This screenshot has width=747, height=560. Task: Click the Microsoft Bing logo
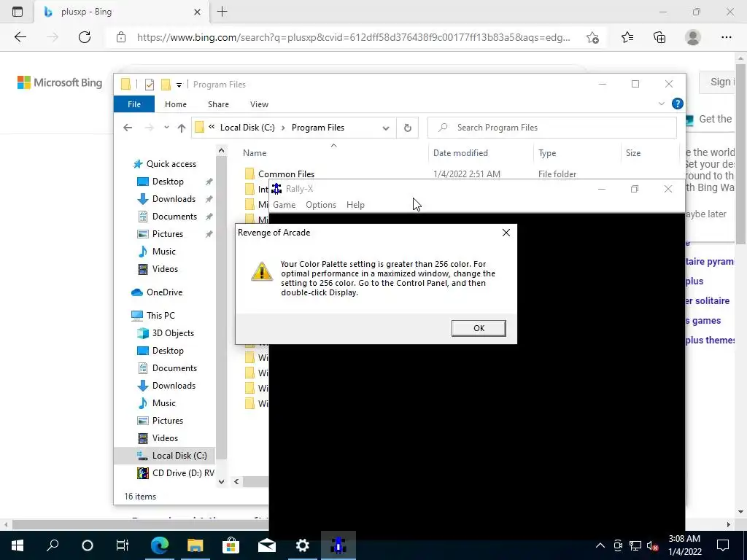60,82
